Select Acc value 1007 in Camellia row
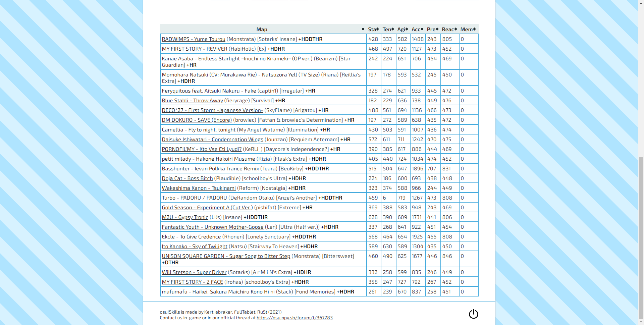The height and width of the screenshot is (325, 644). (418, 130)
